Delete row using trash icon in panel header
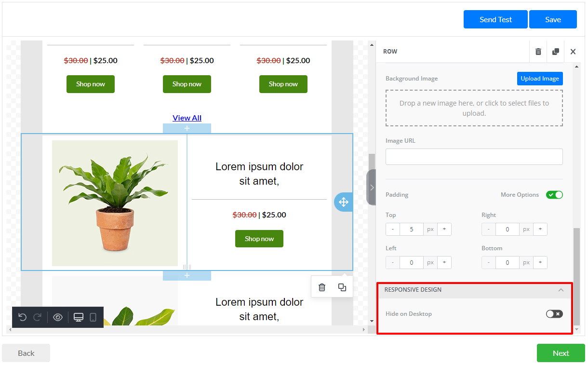Image resolution: width=588 pixels, height=365 pixels. point(538,52)
